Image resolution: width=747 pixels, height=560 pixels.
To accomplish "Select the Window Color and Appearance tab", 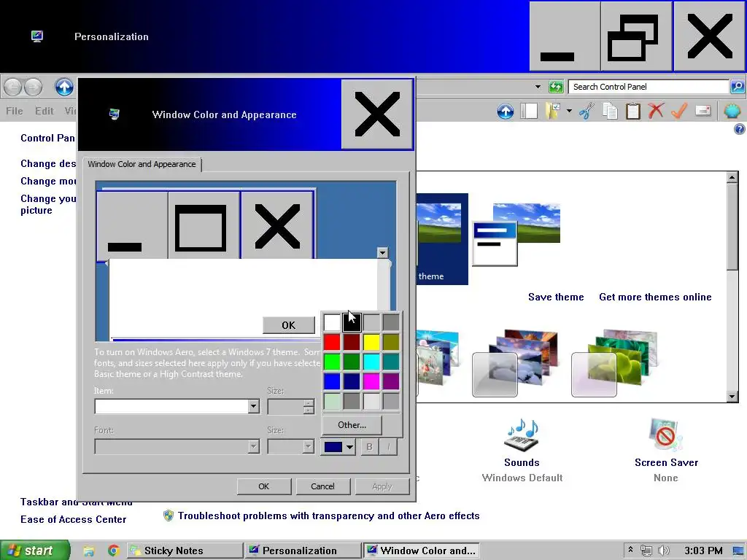I will pos(142,164).
